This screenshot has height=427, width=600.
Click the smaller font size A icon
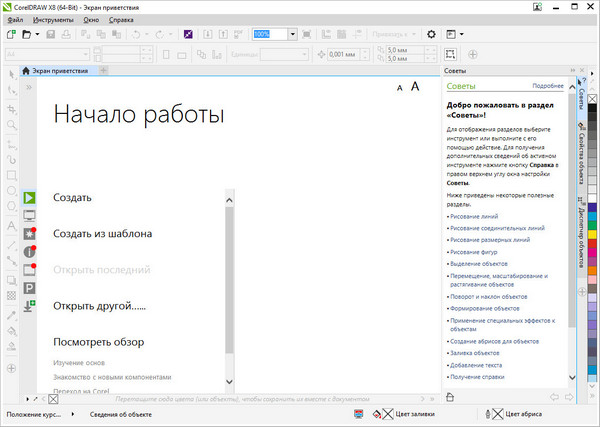click(x=399, y=89)
